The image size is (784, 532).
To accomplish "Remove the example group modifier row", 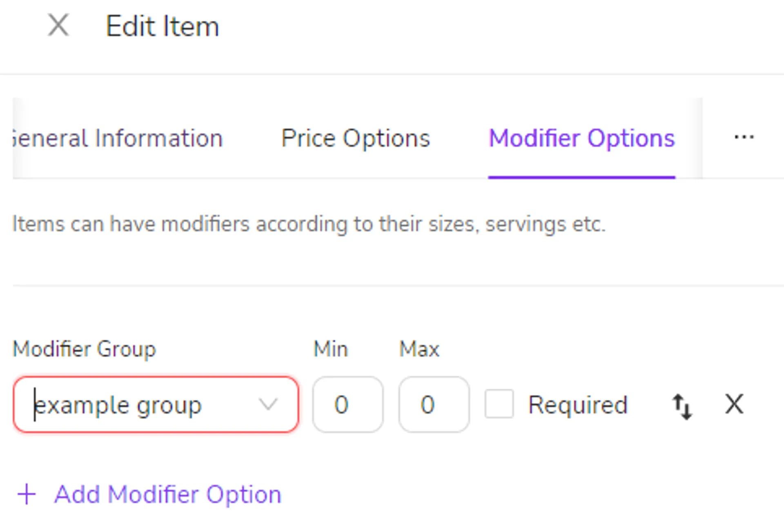I will click(734, 404).
